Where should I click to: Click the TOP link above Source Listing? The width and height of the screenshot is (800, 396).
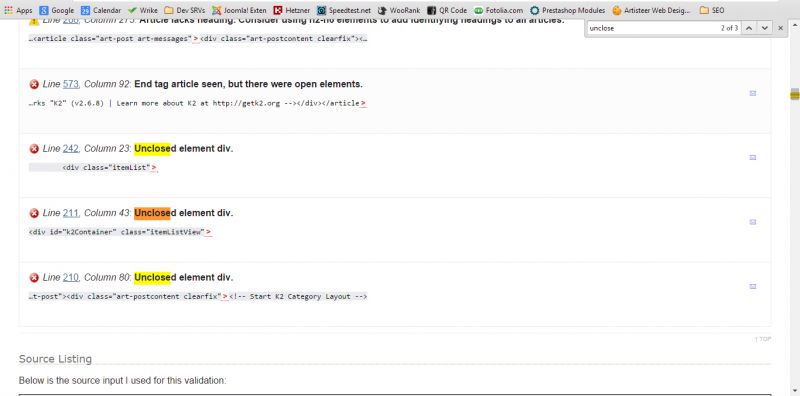(763, 339)
